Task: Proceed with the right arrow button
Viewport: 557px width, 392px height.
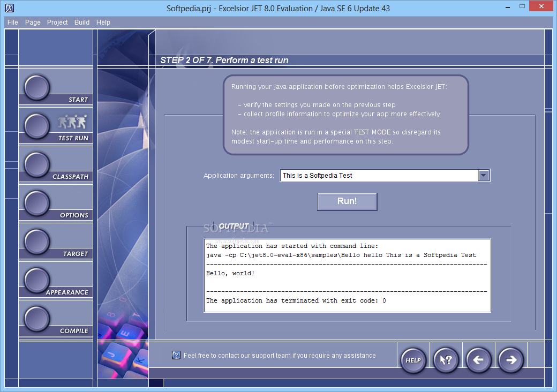Action: click(511, 360)
